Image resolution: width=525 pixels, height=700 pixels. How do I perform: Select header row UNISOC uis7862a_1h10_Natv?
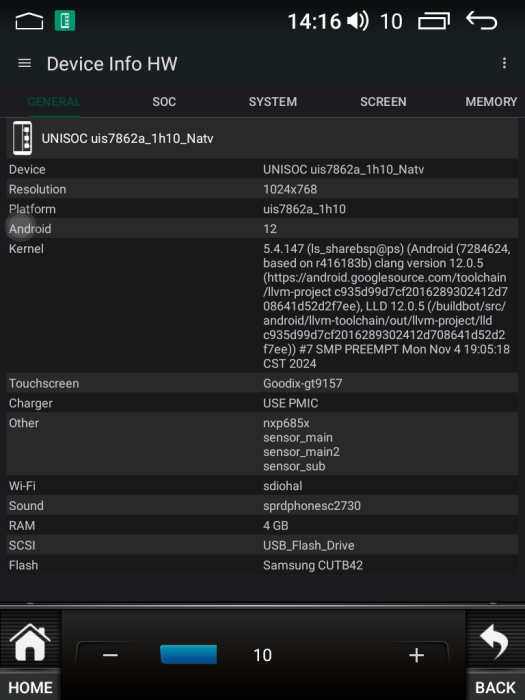click(262, 138)
